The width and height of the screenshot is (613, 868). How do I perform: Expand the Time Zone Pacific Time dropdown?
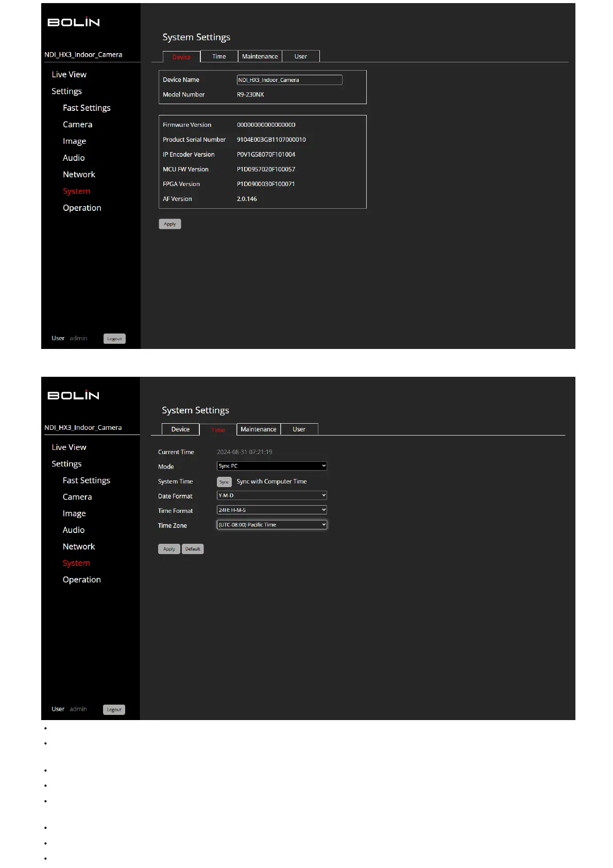(x=271, y=525)
